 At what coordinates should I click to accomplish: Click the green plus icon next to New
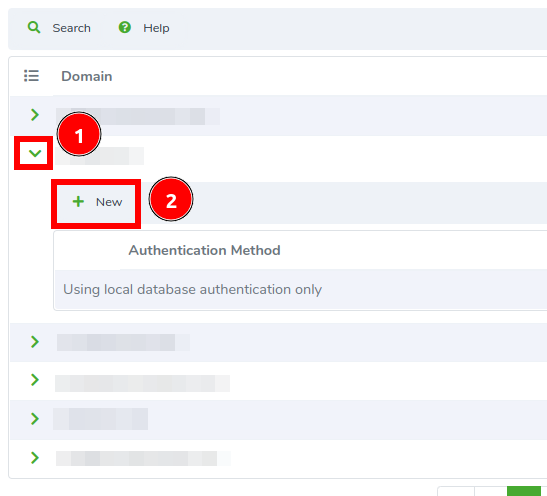click(x=78, y=202)
